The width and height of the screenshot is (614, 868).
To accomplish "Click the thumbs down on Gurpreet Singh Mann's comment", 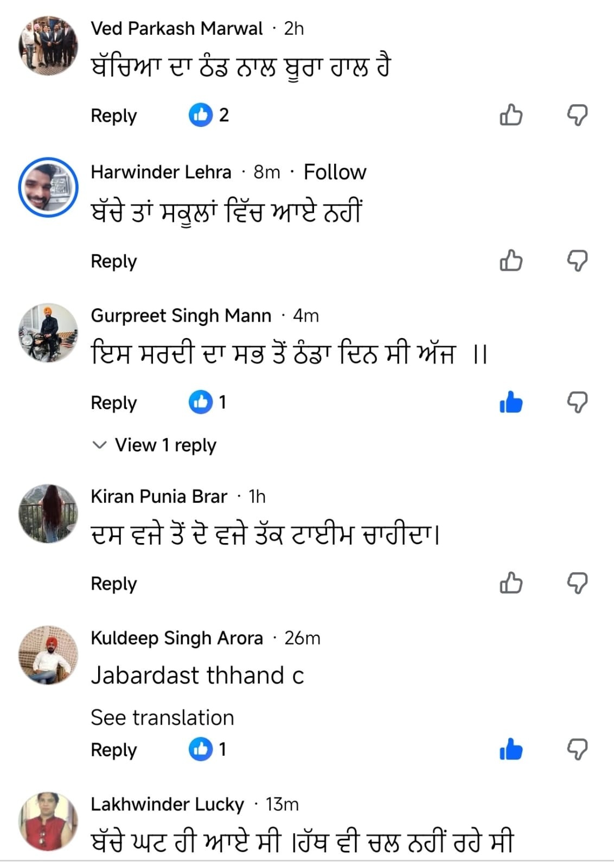I will (x=578, y=403).
